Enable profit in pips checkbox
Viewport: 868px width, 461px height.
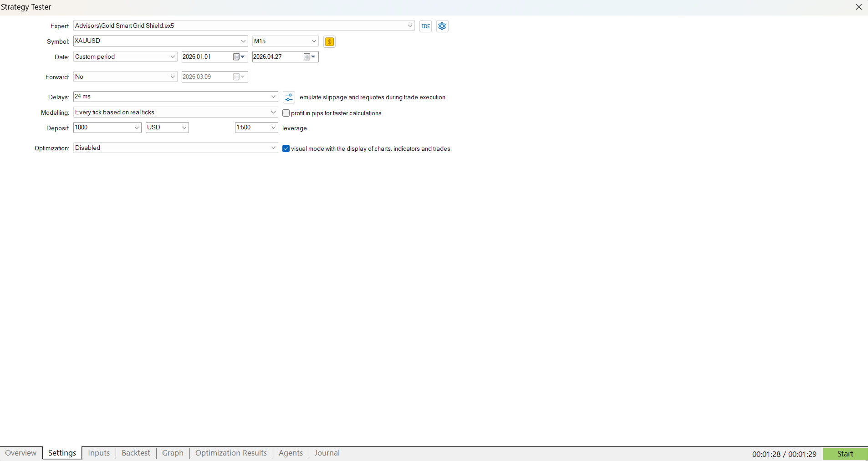pyautogui.click(x=286, y=113)
